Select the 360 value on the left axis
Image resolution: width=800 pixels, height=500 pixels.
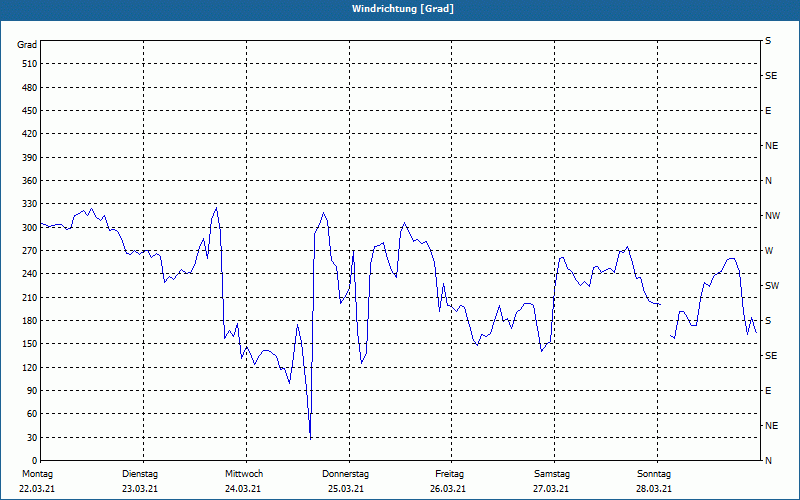click(x=30, y=181)
